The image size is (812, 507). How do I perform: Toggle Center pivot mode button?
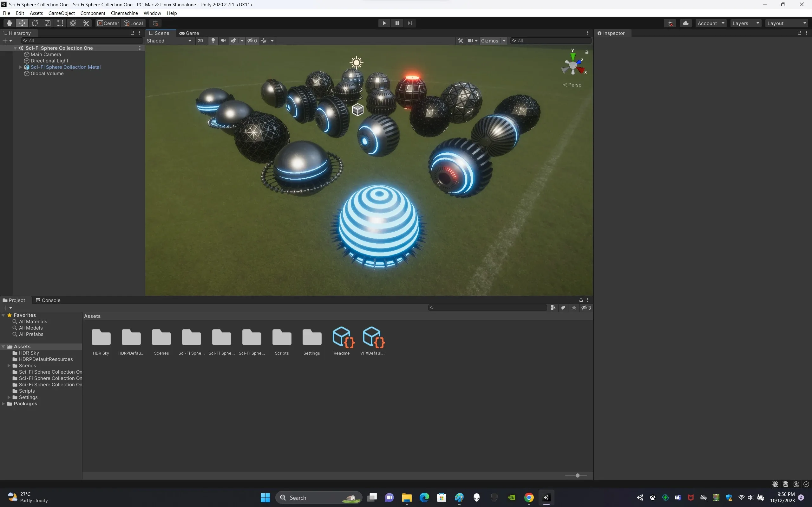(x=108, y=23)
